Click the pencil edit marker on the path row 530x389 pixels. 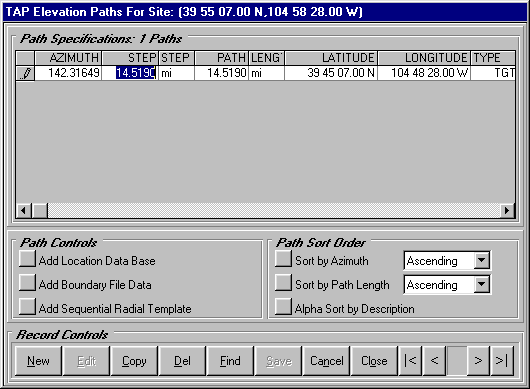click(x=25, y=73)
